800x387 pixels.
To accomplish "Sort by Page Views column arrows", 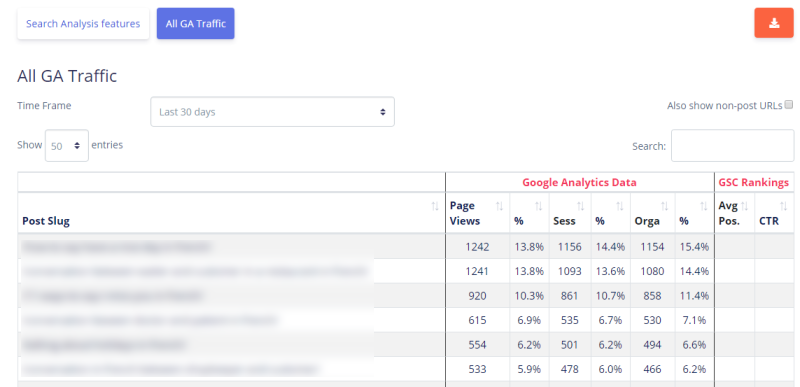I will pyautogui.click(x=499, y=206).
